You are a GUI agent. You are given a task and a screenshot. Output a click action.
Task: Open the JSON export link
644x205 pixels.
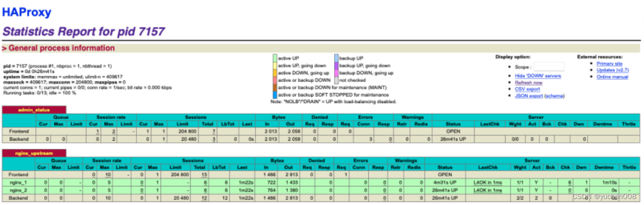[529, 95]
